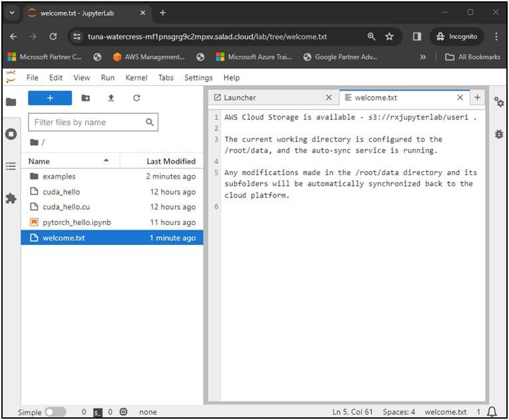Open the Run menu
Image resolution: width=509 pixels, height=420 pixels.
[x=108, y=78]
